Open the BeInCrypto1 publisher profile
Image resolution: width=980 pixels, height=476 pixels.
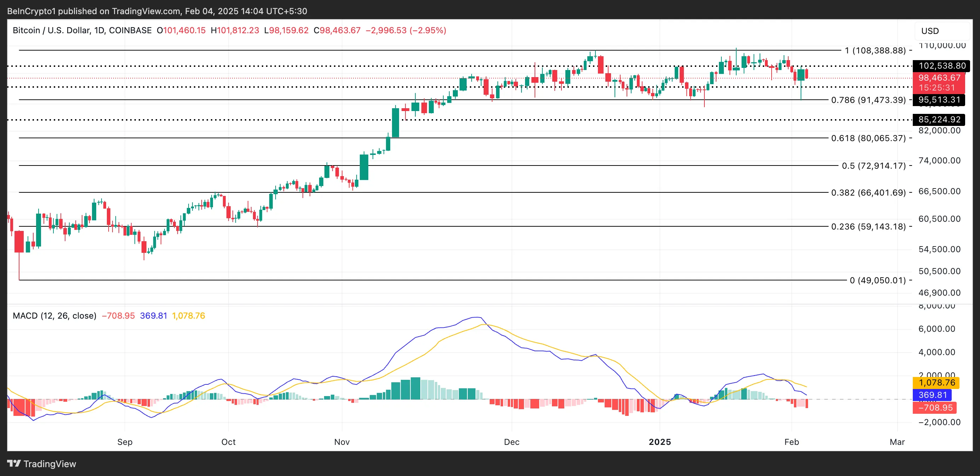tap(32, 11)
